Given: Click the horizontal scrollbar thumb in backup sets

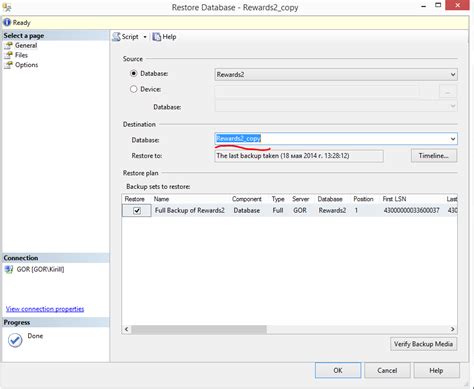Looking at the screenshot, I should (199, 329).
